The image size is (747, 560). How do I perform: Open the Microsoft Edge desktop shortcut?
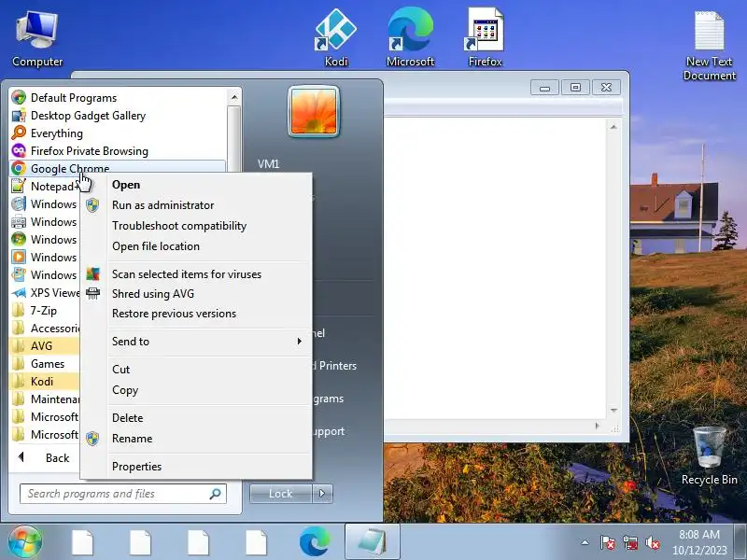[x=410, y=38]
